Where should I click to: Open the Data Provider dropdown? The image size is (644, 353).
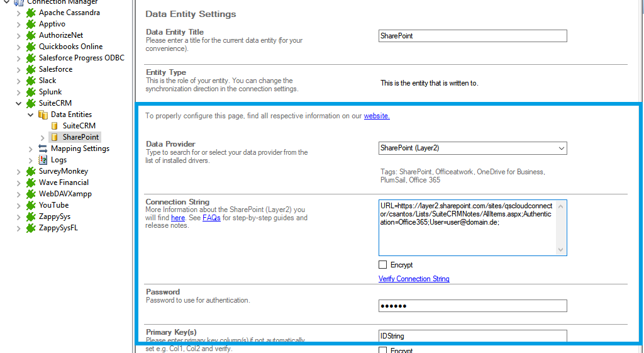coord(561,148)
